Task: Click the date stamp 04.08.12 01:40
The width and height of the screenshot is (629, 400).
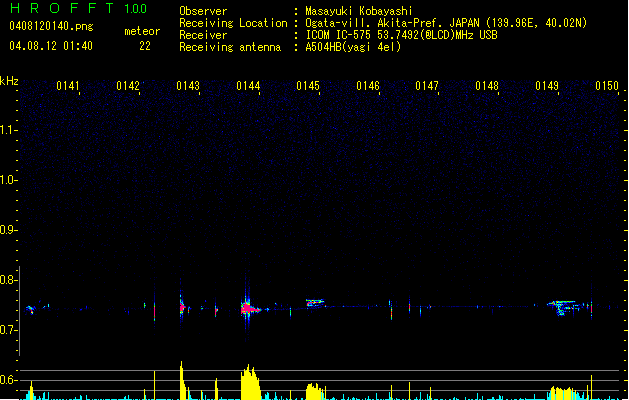Action: pyautogui.click(x=51, y=46)
